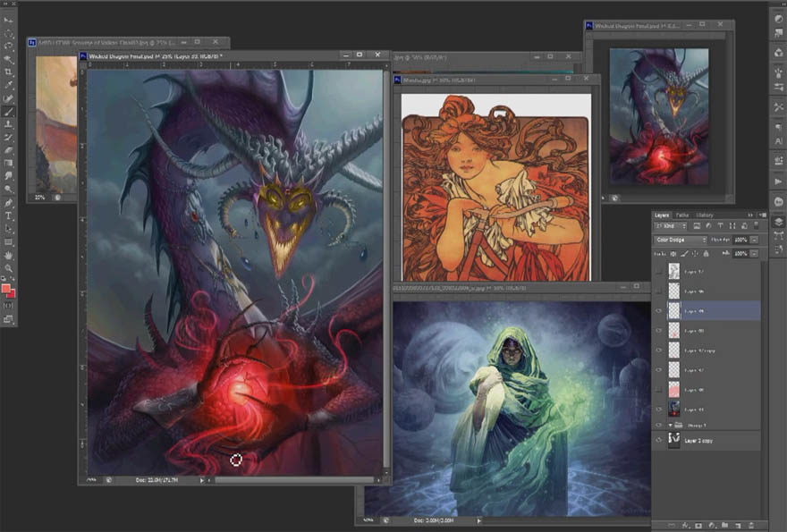
Task: Select the Healing Brush tool
Action: click(9, 98)
